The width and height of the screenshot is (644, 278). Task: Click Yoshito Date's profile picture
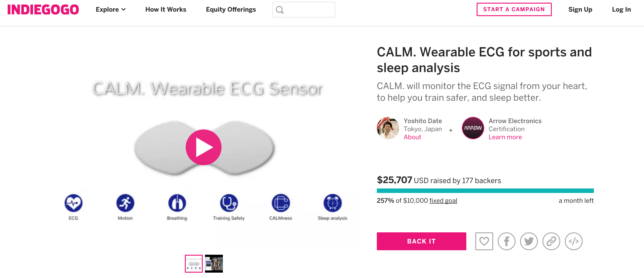tap(388, 128)
